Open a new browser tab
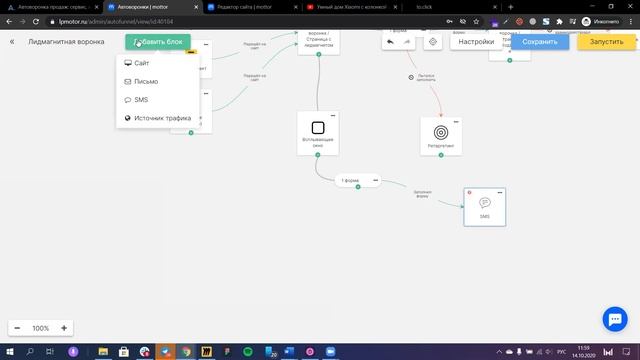Image resolution: width=640 pixels, height=360 pixels. click(510, 7)
